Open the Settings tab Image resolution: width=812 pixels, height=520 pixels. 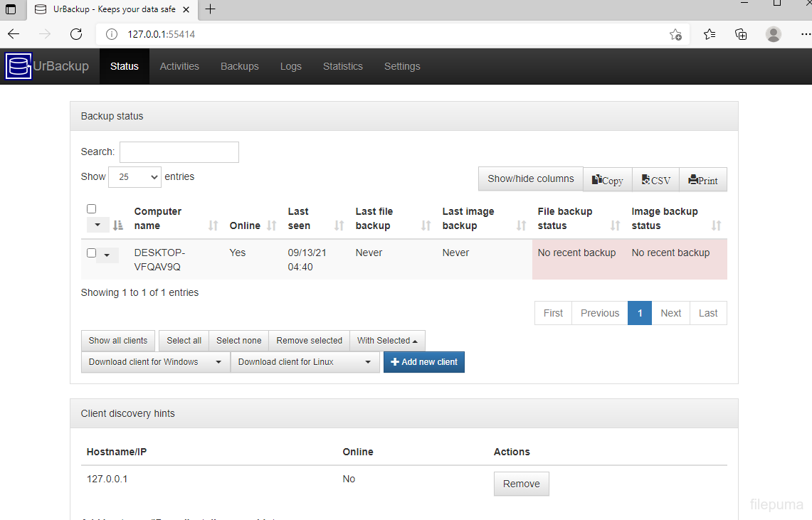click(402, 66)
